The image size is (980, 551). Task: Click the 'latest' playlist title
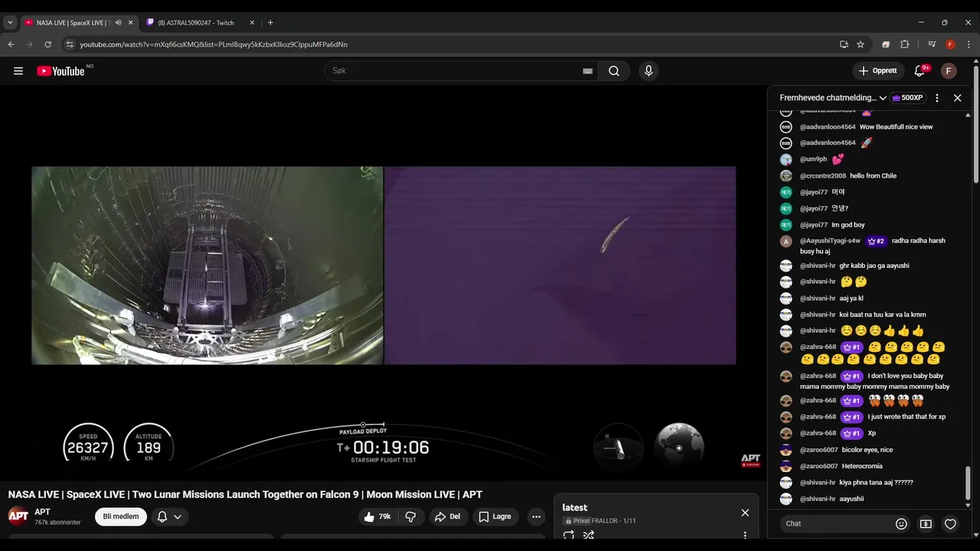574,507
